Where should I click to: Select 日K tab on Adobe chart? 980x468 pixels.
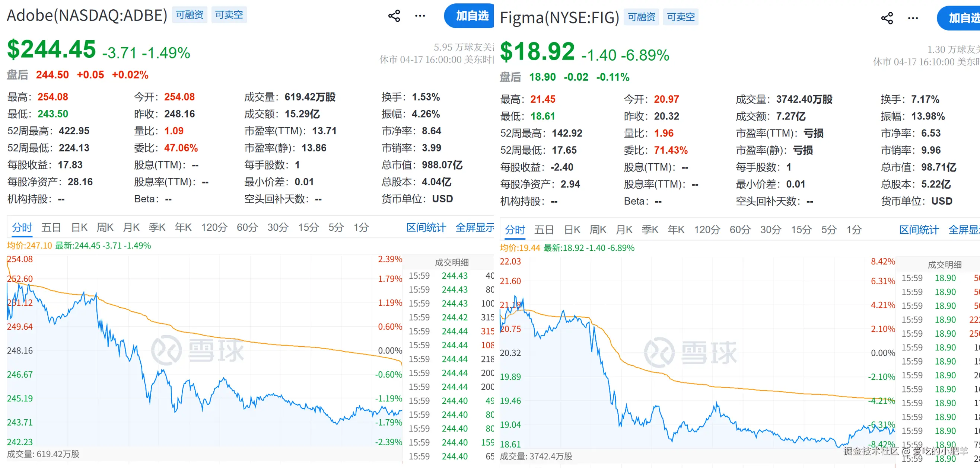[79, 227]
